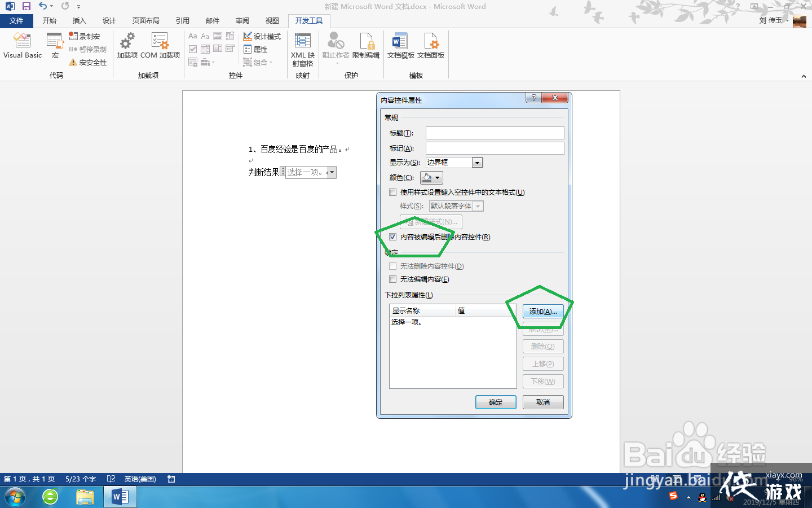This screenshot has width=812, height=508.
Task: Click the 标题 title input field
Action: click(x=495, y=133)
